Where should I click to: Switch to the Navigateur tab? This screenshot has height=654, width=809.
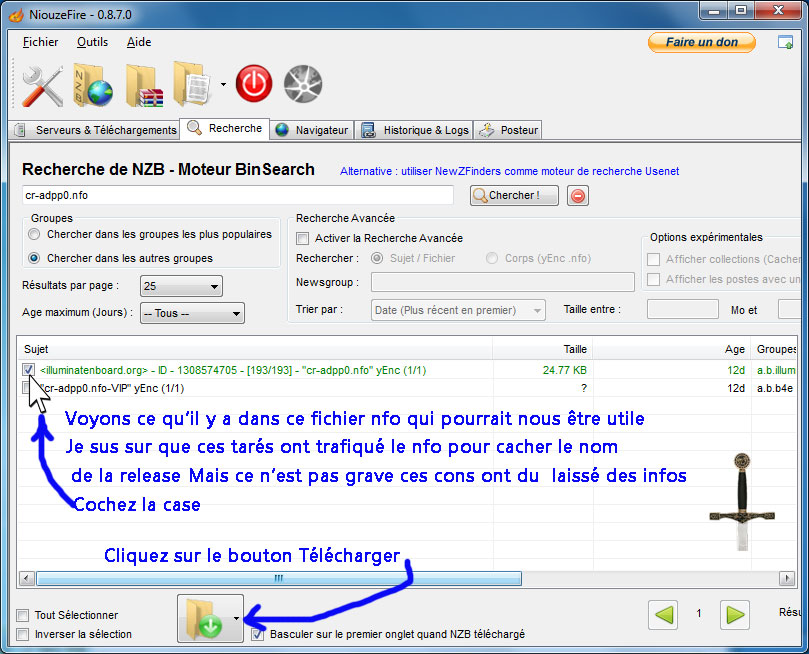click(312, 130)
